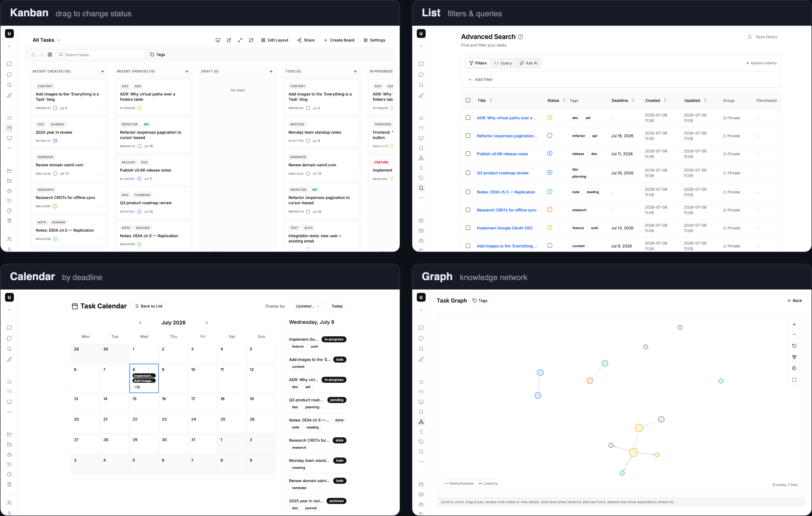This screenshot has width=812, height=516.
Task: Refresh the Kanban board with the reload icon
Action: click(x=251, y=40)
